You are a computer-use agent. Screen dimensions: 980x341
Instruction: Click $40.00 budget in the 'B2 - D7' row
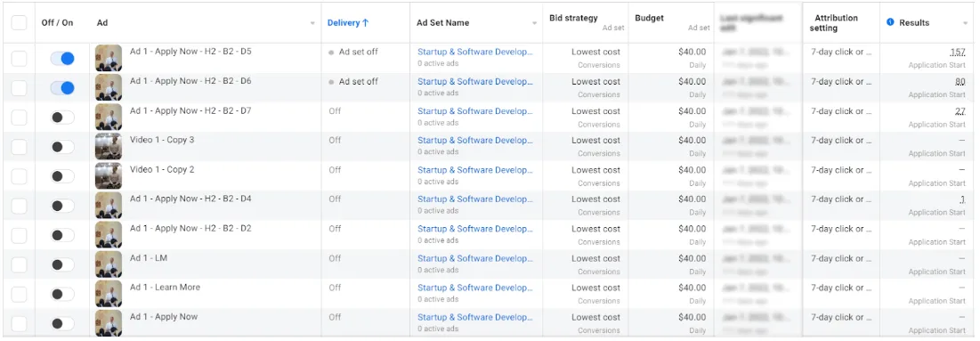(x=692, y=110)
